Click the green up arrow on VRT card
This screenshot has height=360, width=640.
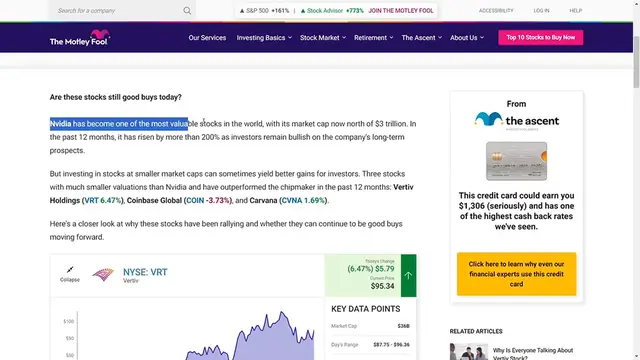point(408,276)
